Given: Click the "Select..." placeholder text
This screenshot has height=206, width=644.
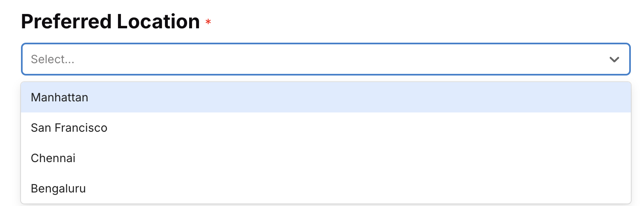Looking at the screenshot, I should point(53,60).
